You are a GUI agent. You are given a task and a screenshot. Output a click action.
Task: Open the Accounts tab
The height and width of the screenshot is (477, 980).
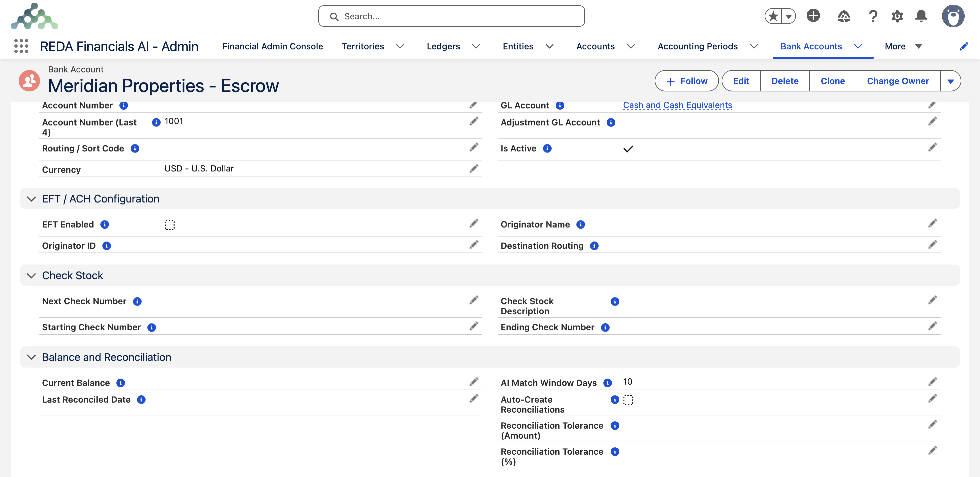click(x=595, y=46)
